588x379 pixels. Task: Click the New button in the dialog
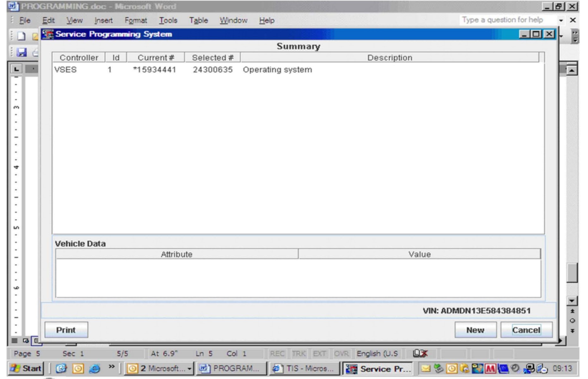(x=475, y=330)
